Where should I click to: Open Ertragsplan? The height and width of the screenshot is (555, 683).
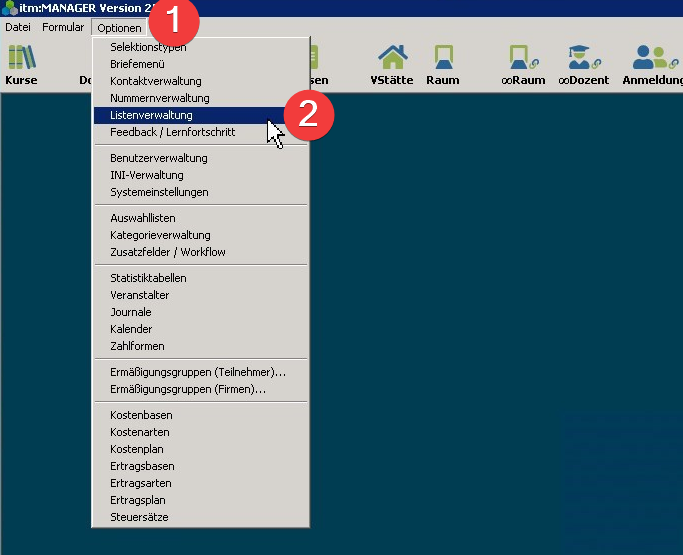click(201, 500)
